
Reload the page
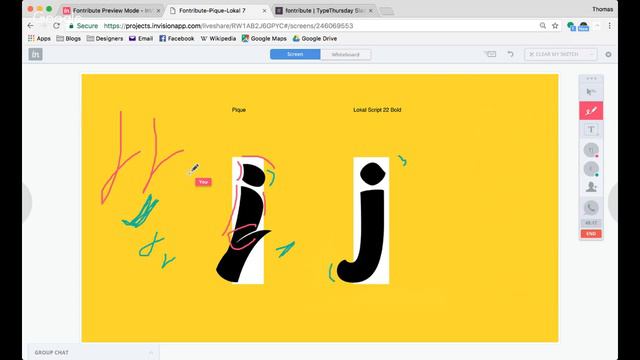coord(56,26)
